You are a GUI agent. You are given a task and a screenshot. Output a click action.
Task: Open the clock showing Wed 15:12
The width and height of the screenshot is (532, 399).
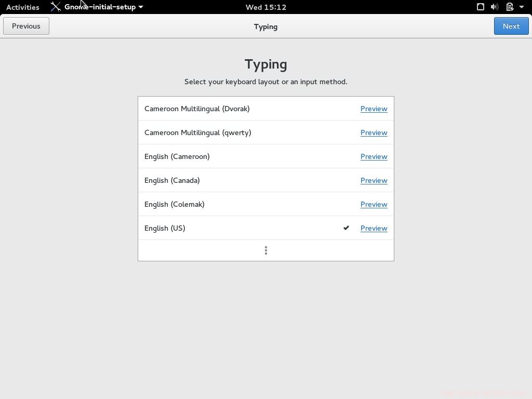(x=265, y=7)
